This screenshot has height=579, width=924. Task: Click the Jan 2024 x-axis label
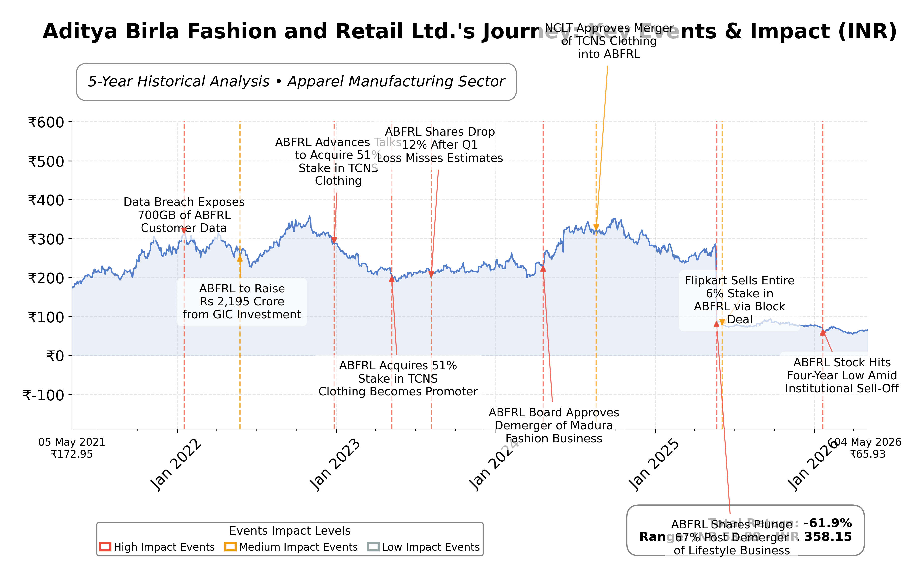494,464
